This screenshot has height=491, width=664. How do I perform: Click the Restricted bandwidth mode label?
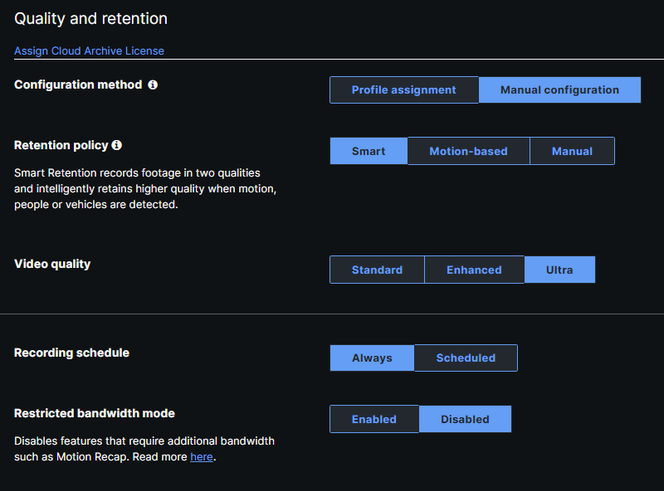click(95, 413)
